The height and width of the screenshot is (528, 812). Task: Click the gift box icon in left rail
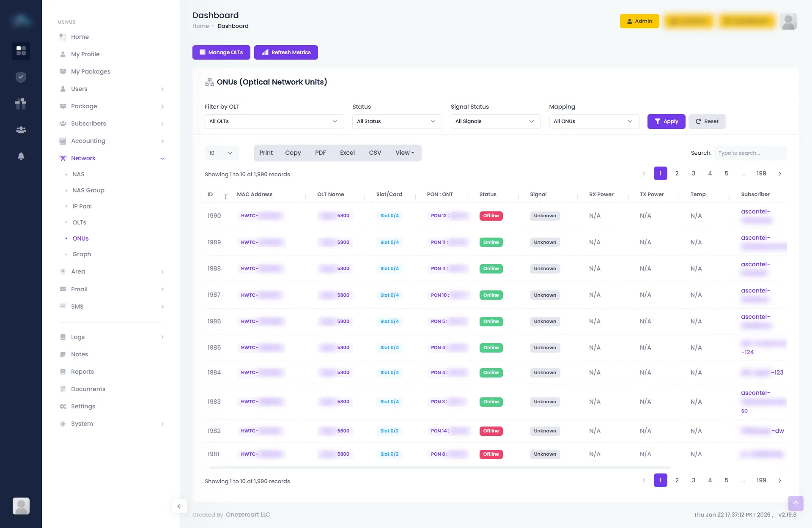tap(21, 104)
